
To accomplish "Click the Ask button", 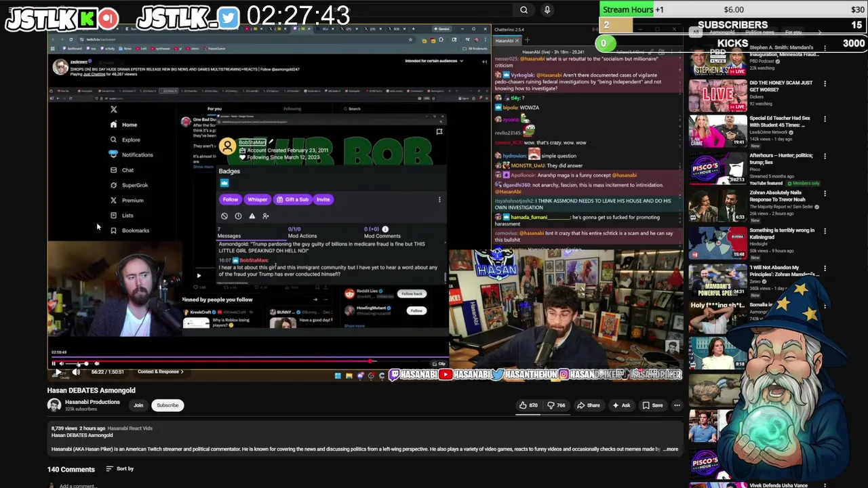I will pos(621,405).
